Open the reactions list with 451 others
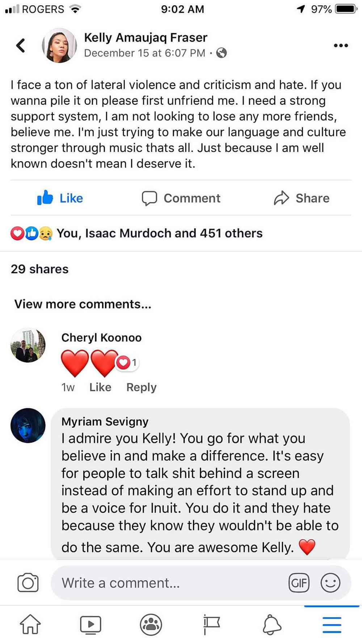Viewport: 362px width, 644px height. coord(159,233)
